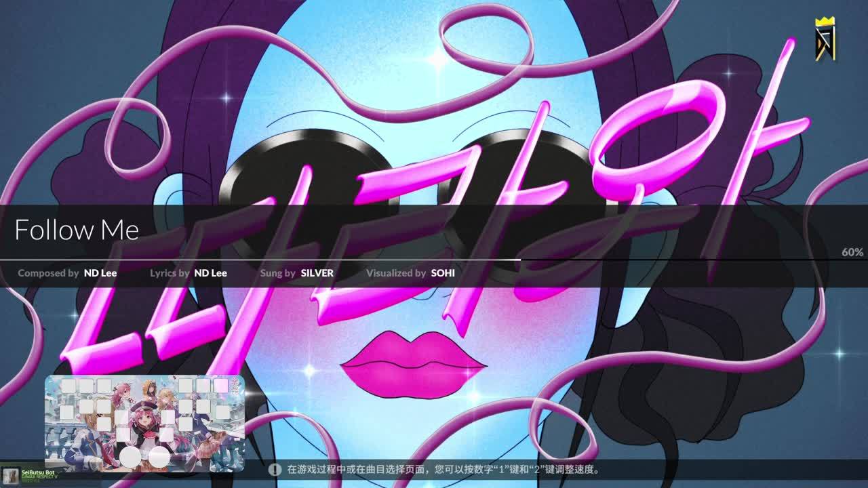The height and width of the screenshot is (488, 868).
Task: Click ND Lee next to Lyrics by
Action: (x=210, y=273)
